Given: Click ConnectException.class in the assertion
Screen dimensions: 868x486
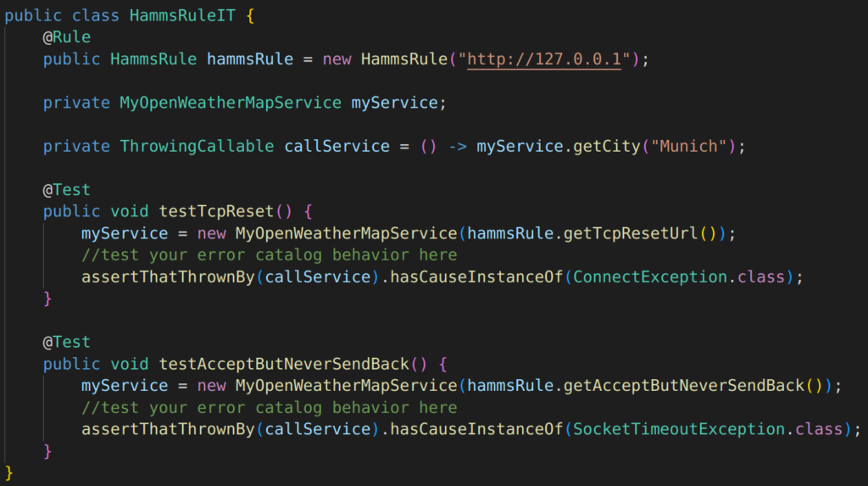Looking at the screenshot, I should 679,277.
